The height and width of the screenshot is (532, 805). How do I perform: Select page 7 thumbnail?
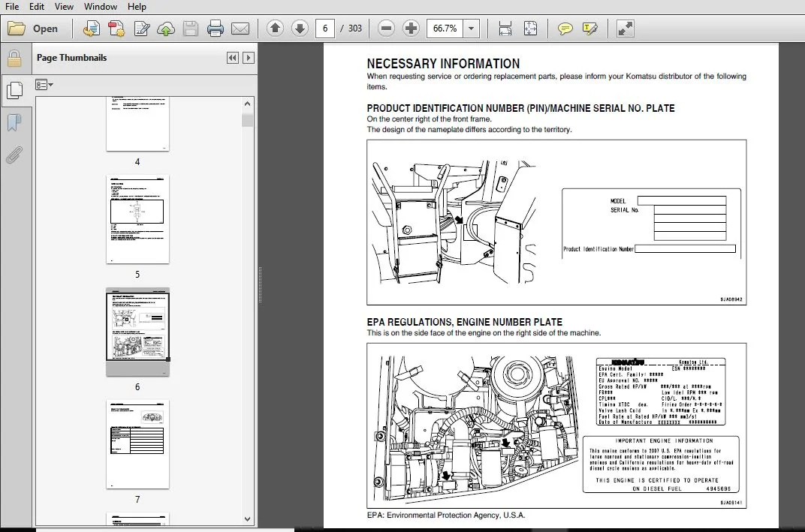tap(137, 444)
